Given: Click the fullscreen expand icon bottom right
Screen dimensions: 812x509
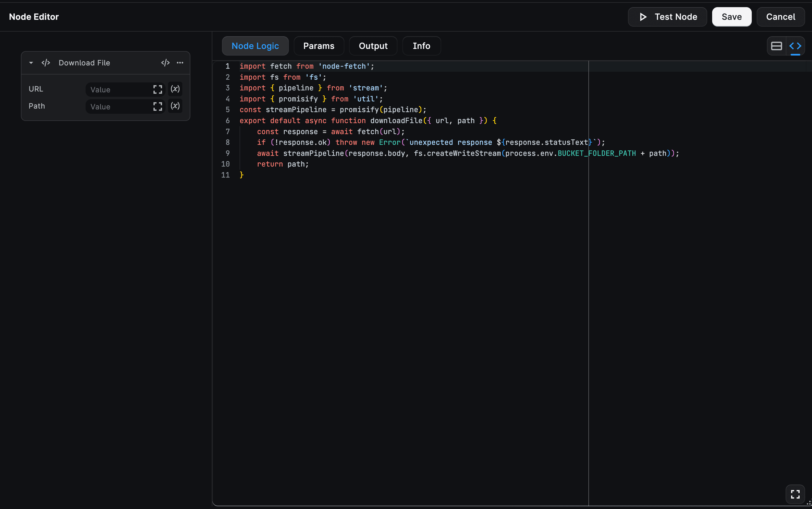Looking at the screenshot, I should tap(794, 493).
